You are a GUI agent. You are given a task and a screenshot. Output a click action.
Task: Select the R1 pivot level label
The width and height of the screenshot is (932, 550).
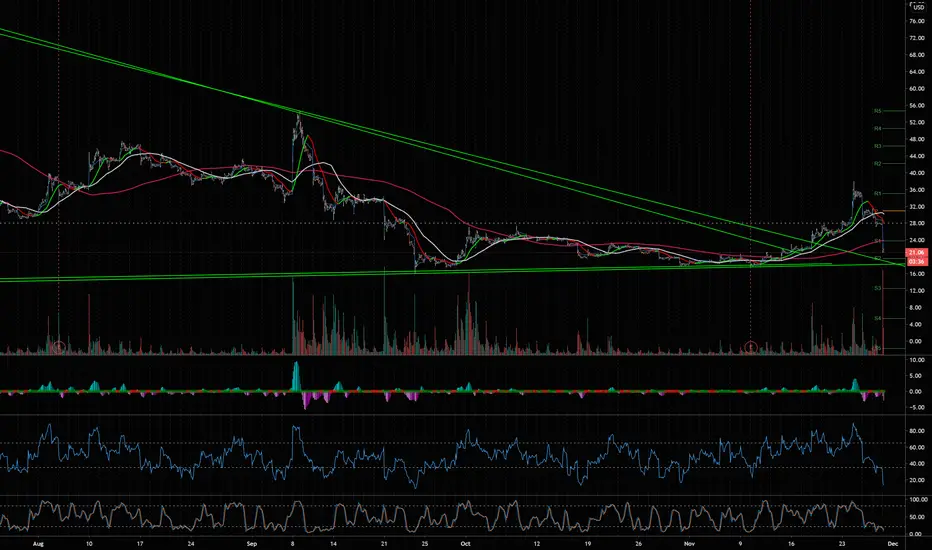[877, 194]
